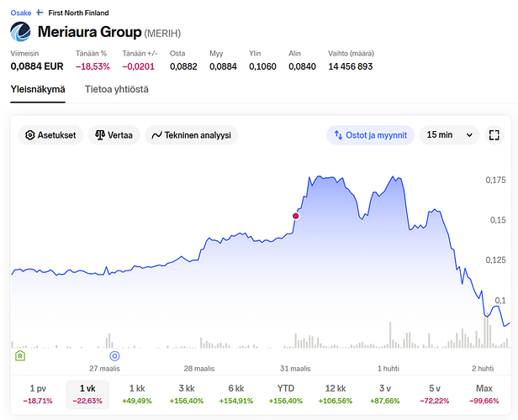Switch to Tietoa yhtiöstä tab

[117, 89]
